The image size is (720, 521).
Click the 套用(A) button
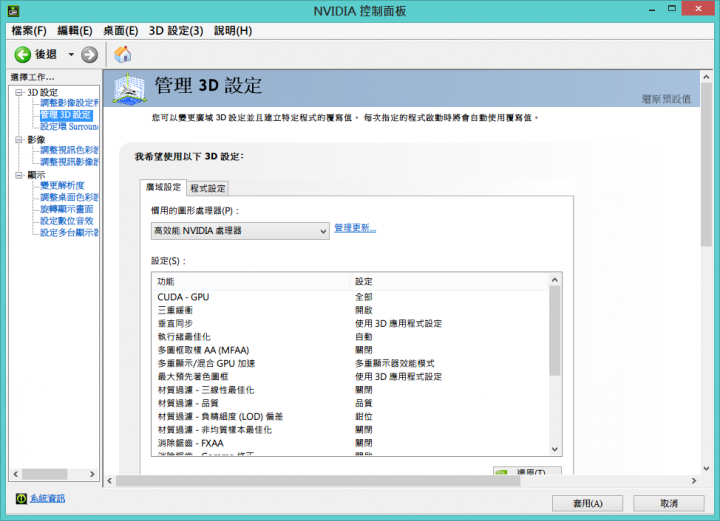587,504
